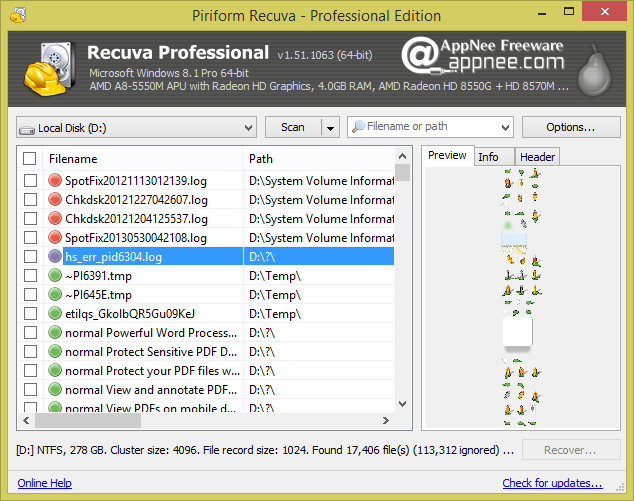Click the red status dot beside SpotFix20121113012139.log

click(x=55, y=180)
